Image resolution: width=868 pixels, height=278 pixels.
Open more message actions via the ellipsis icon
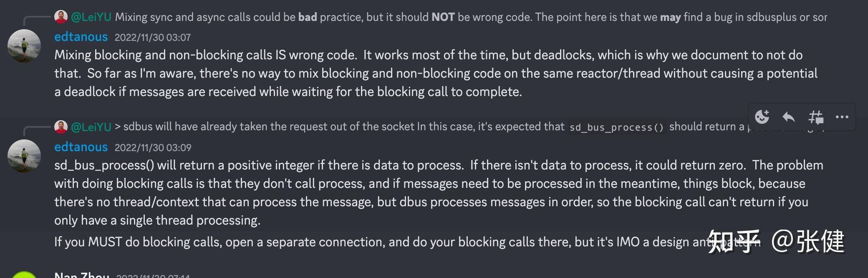(842, 117)
